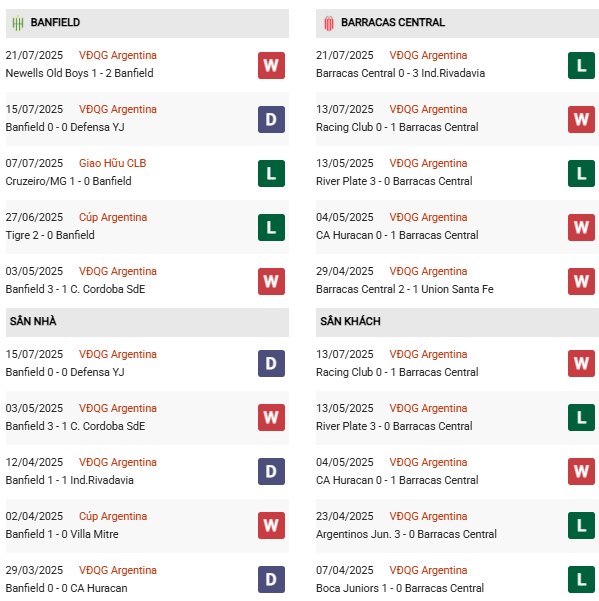Click the L badge for Cruzeiro/MG friendly match
599x601 pixels.
pyautogui.click(x=271, y=173)
